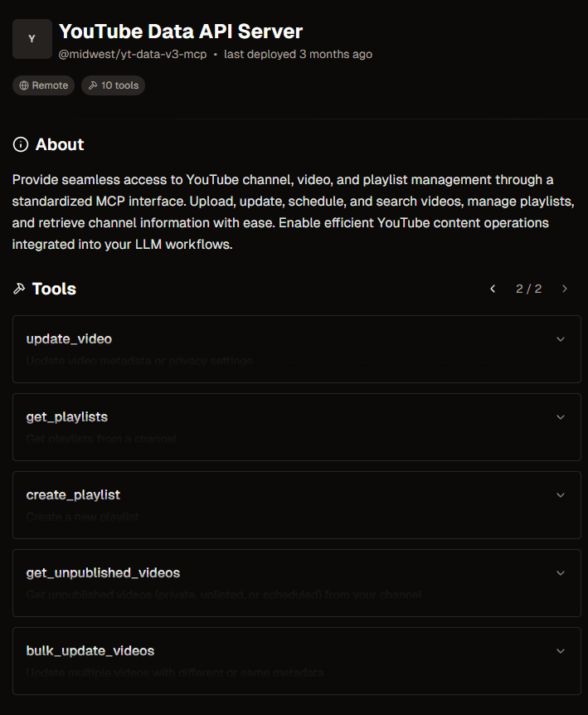588x715 pixels.
Task: Click the About section heading text
Action: [x=60, y=145]
